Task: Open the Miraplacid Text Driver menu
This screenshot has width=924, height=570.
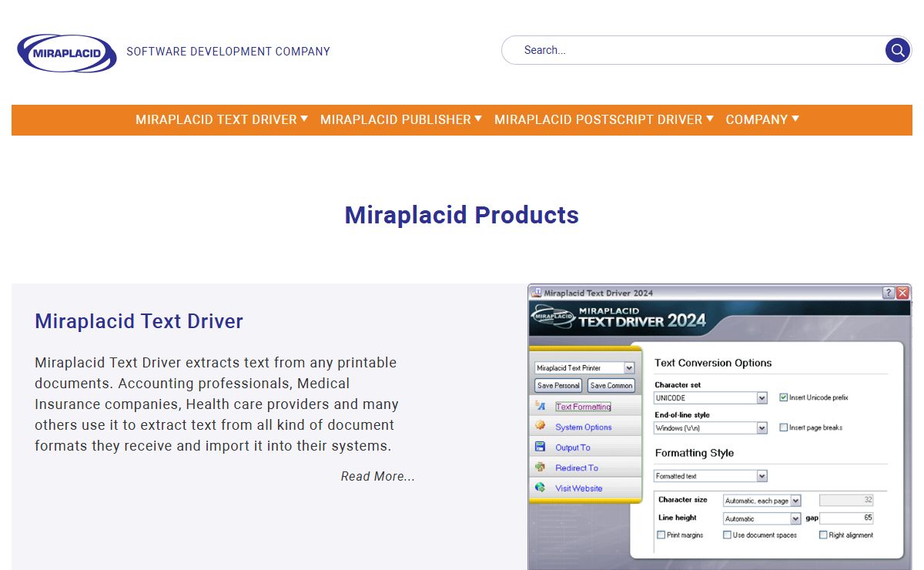Action: pos(221,120)
